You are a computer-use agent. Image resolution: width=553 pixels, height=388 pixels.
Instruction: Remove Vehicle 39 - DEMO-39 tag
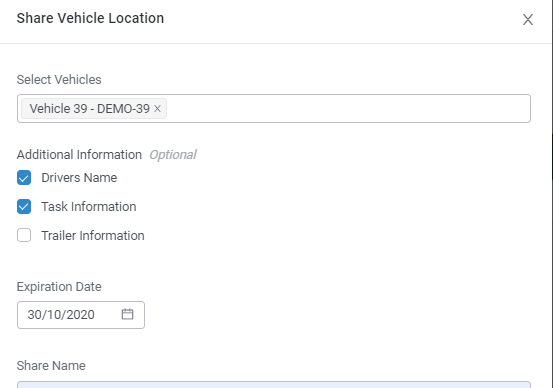point(157,109)
